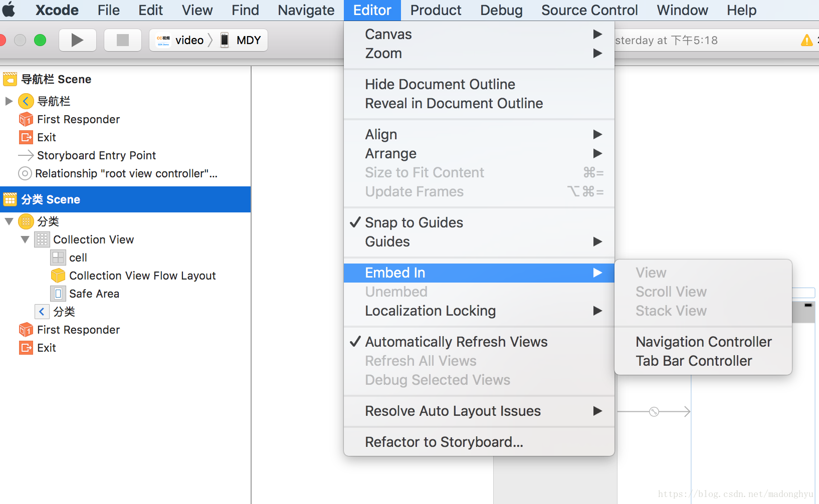Image resolution: width=819 pixels, height=504 pixels.
Task: Open the Localization Locking submenu
Action: (x=479, y=311)
